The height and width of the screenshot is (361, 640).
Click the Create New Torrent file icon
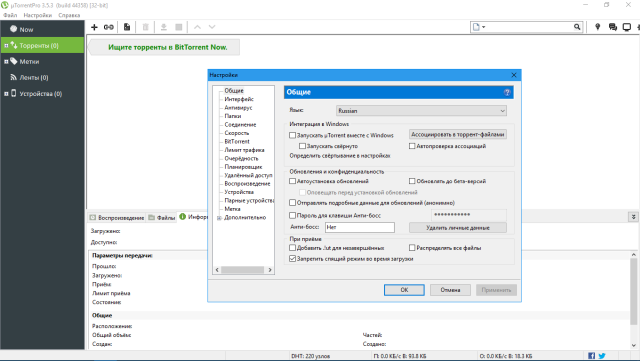click(x=127, y=27)
